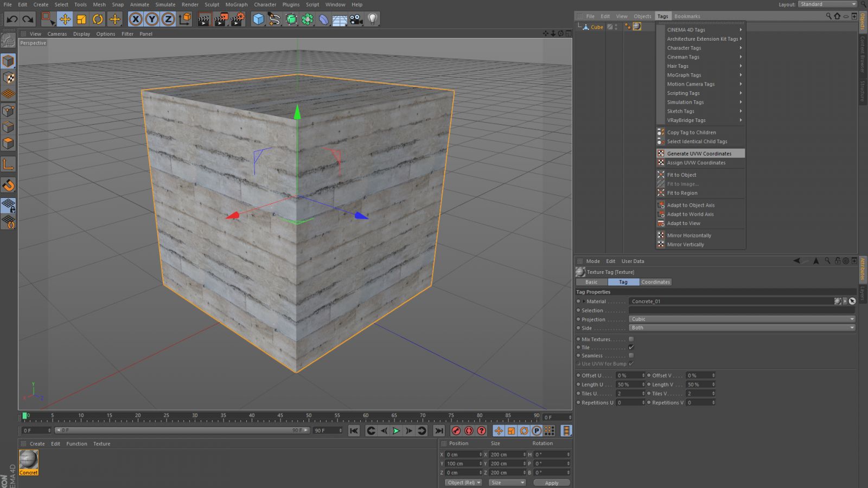The image size is (868, 488).
Task: Open the Object (Rel) coordinate dropdown
Action: (x=463, y=483)
